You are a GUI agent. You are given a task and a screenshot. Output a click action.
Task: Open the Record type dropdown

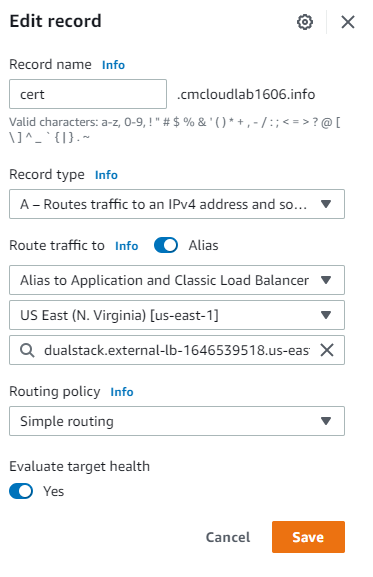pyautogui.click(x=177, y=204)
